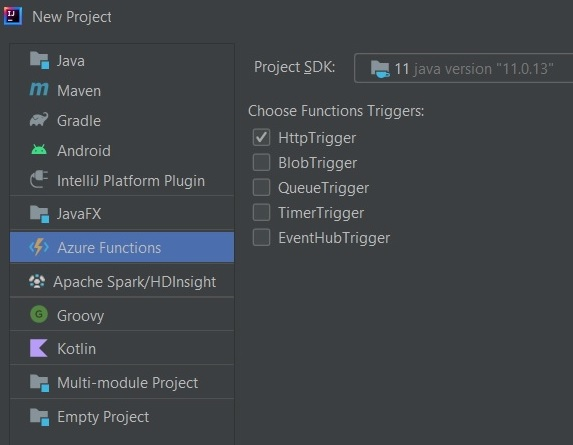Screen dimensions: 573x445
Task: Click the purple Kotlin icon
Action: 39,348
